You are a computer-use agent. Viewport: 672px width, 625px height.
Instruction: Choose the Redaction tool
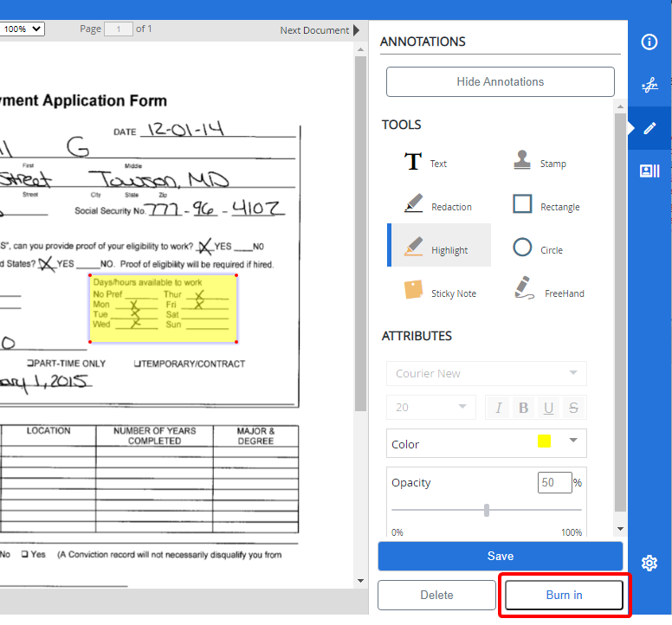(x=438, y=206)
